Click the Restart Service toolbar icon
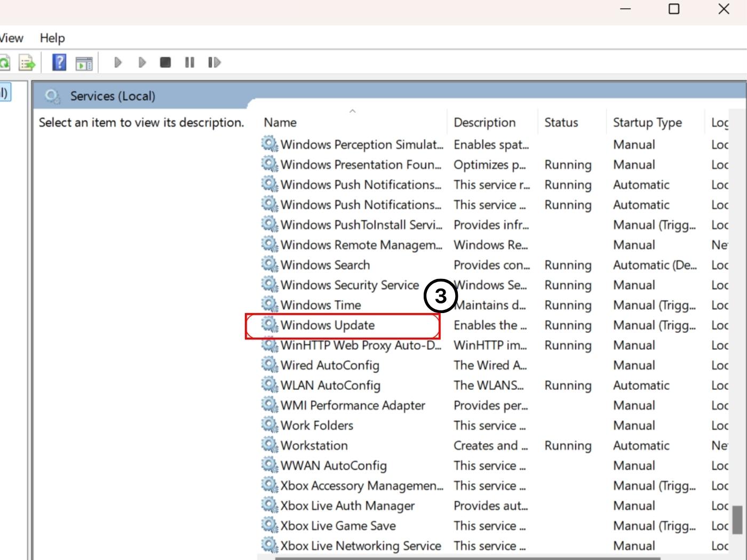Viewport: 747px width, 560px height. pyautogui.click(x=214, y=62)
